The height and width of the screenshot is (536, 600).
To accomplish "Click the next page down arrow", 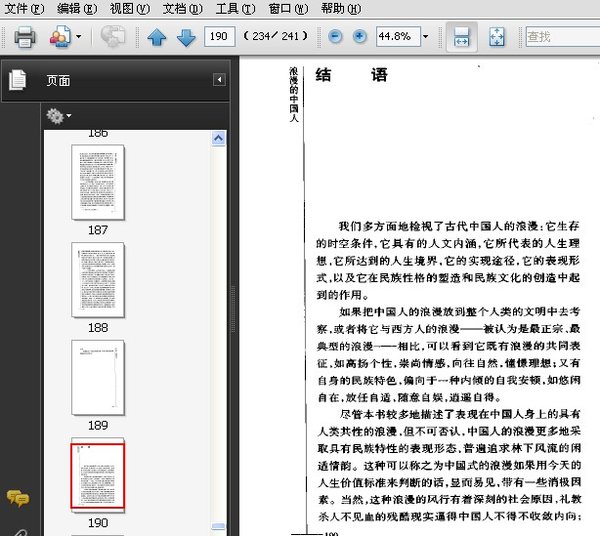I will point(186,38).
